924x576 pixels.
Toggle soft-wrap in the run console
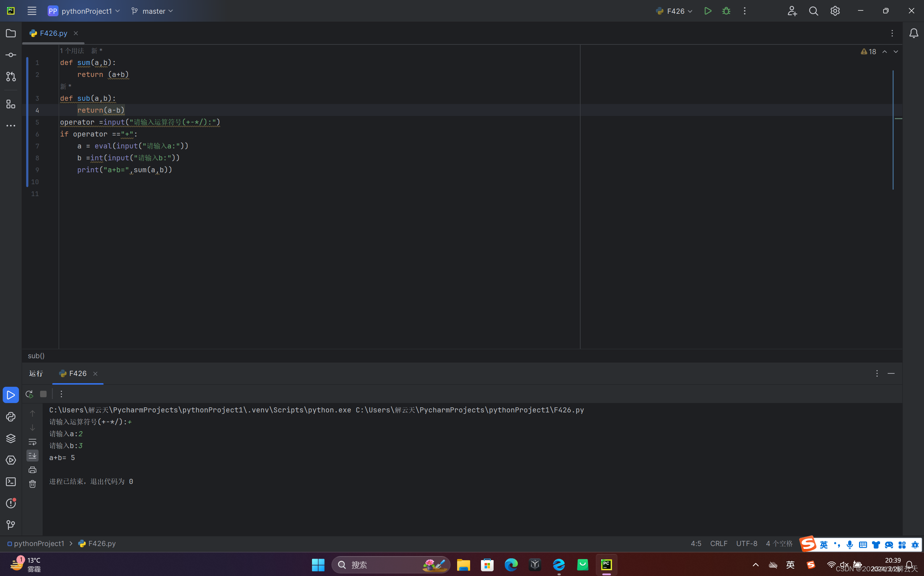click(32, 442)
